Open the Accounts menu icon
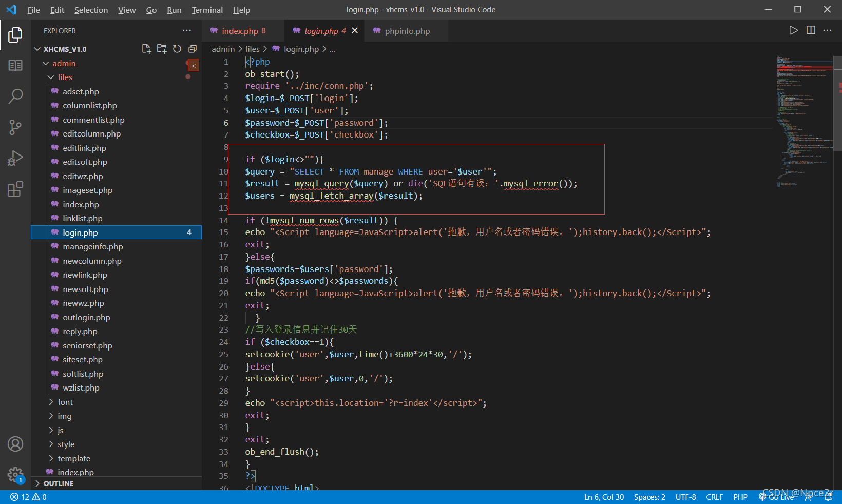 pos(15,444)
